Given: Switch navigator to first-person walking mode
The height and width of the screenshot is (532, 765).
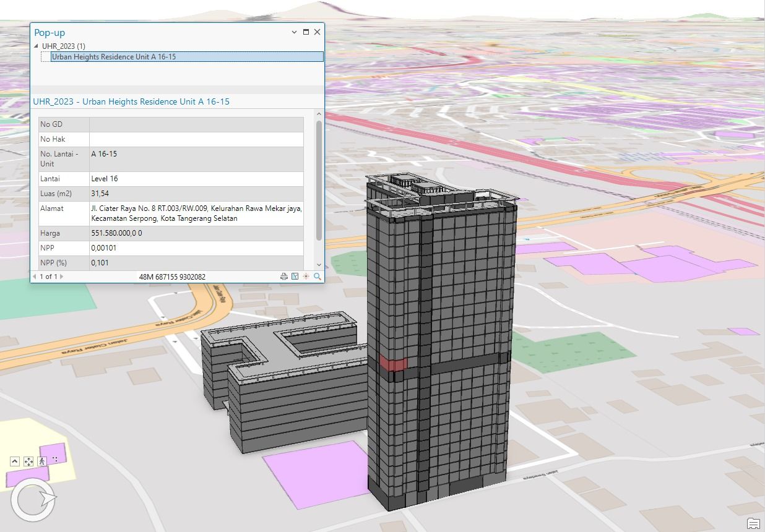Looking at the screenshot, I should [42, 461].
